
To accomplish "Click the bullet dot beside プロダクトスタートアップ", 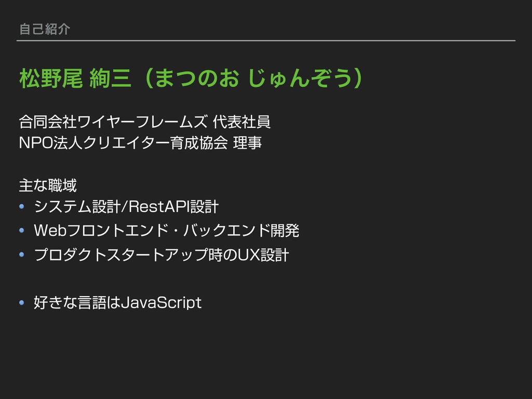I will pos(22,255).
